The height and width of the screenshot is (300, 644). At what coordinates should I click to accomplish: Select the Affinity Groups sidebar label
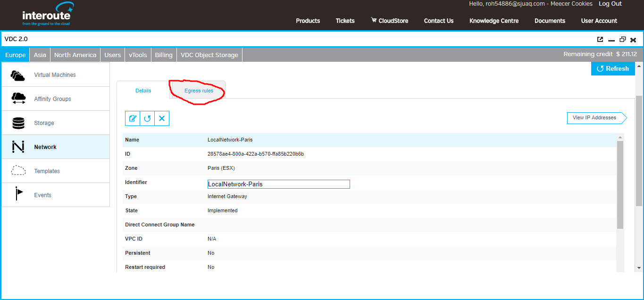coord(52,99)
